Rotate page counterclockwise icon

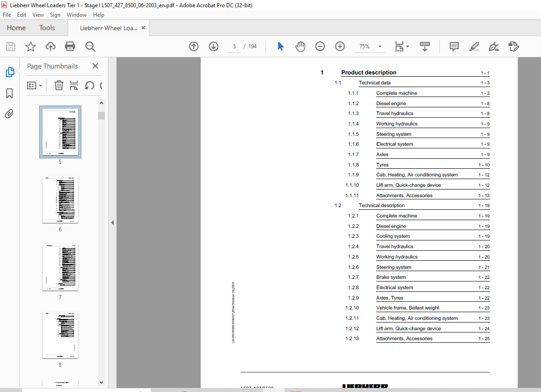(89, 85)
